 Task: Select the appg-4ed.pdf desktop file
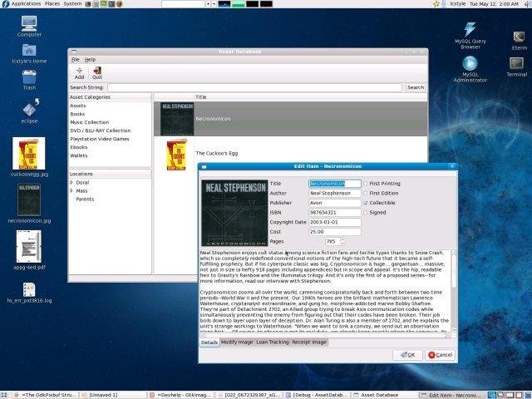(x=29, y=246)
